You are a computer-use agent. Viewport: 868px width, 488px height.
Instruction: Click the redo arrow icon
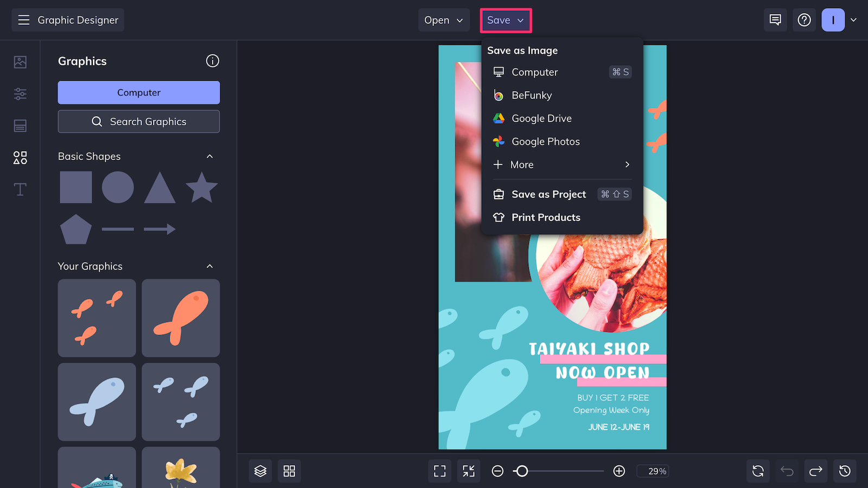coord(816,471)
